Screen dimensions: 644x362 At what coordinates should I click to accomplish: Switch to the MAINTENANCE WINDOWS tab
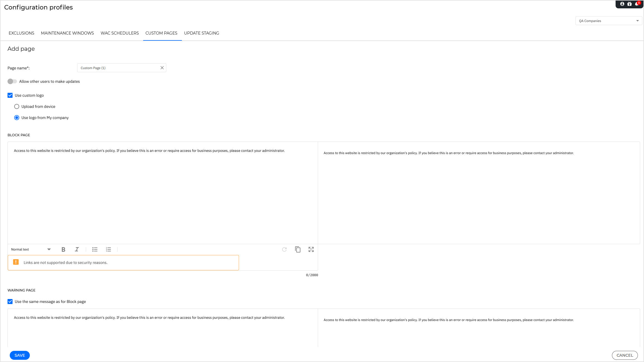tap(67, 33)
